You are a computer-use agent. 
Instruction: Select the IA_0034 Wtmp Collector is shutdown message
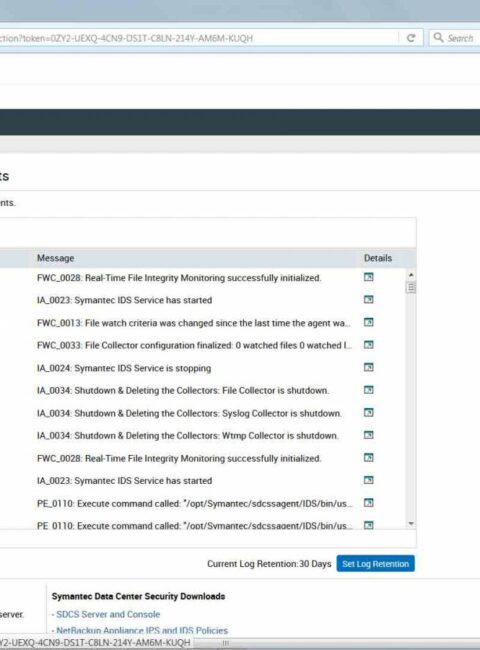tap(188, 436)
